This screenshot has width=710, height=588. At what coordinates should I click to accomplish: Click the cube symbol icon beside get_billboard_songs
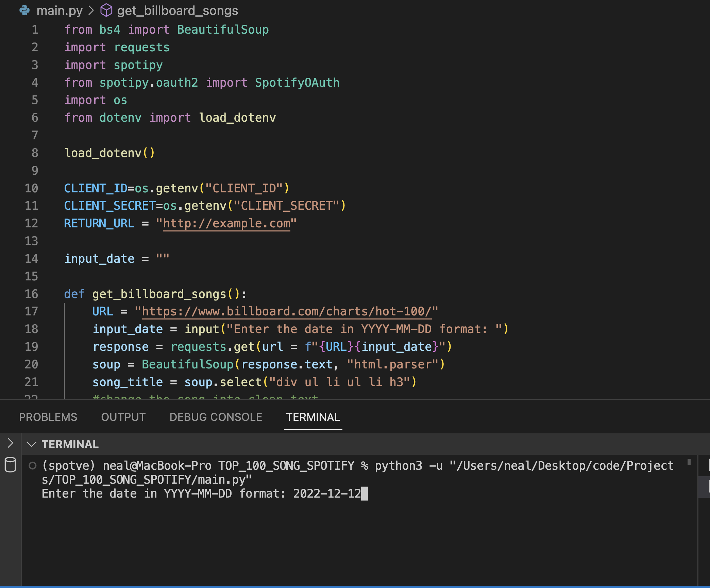point(106,10)
